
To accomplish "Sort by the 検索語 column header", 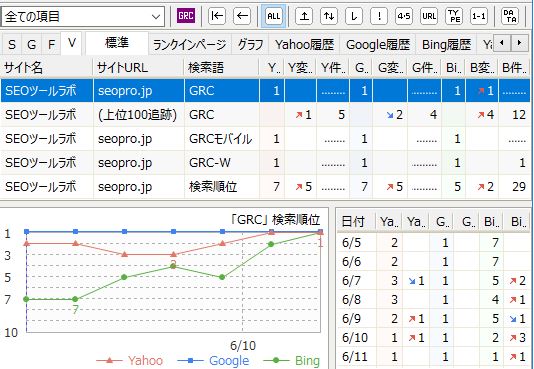I will 221,68.
